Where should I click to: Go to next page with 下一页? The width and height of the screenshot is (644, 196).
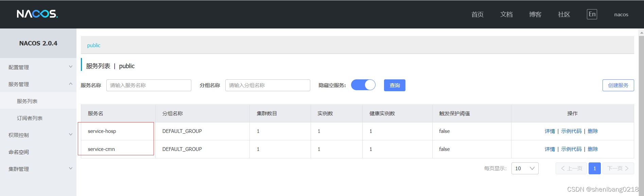point(618,168)
